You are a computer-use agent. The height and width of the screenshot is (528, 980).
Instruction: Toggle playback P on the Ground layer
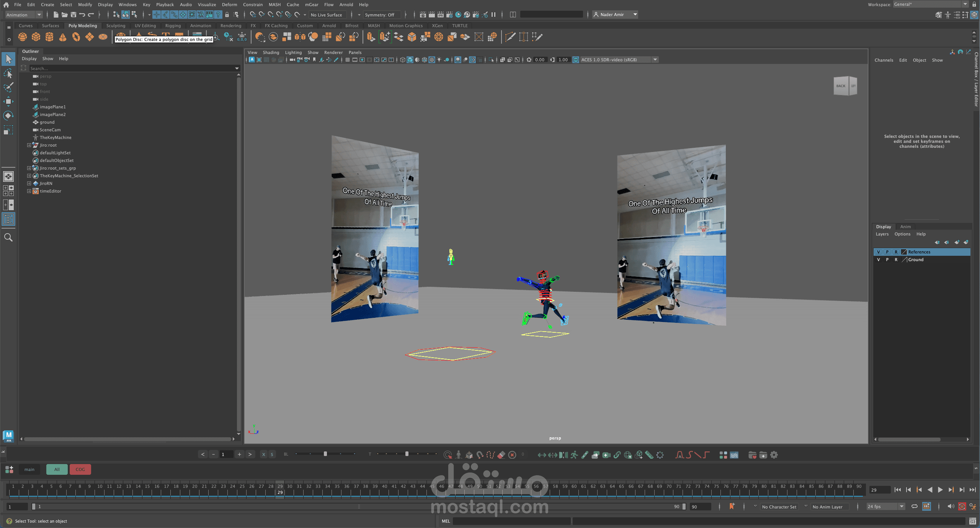click(887, 260)
